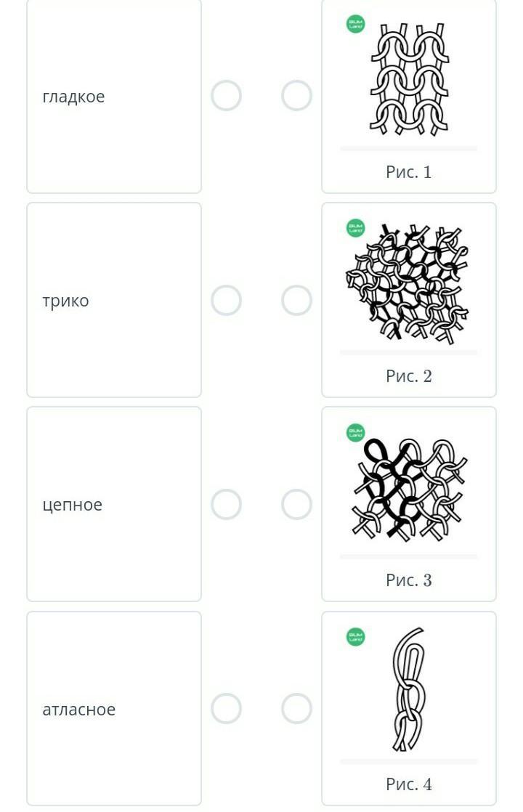Select the radio button next to атласное

click(x=227, y=708)
